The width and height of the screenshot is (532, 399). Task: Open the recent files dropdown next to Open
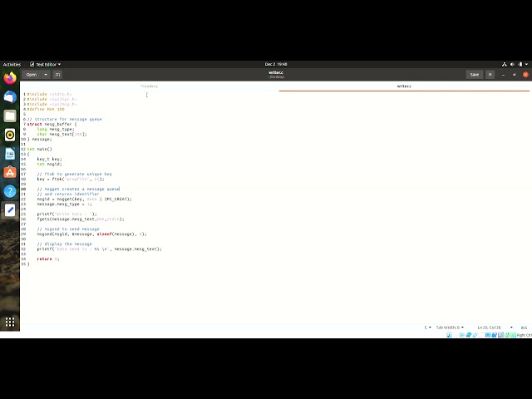point(46,75)
